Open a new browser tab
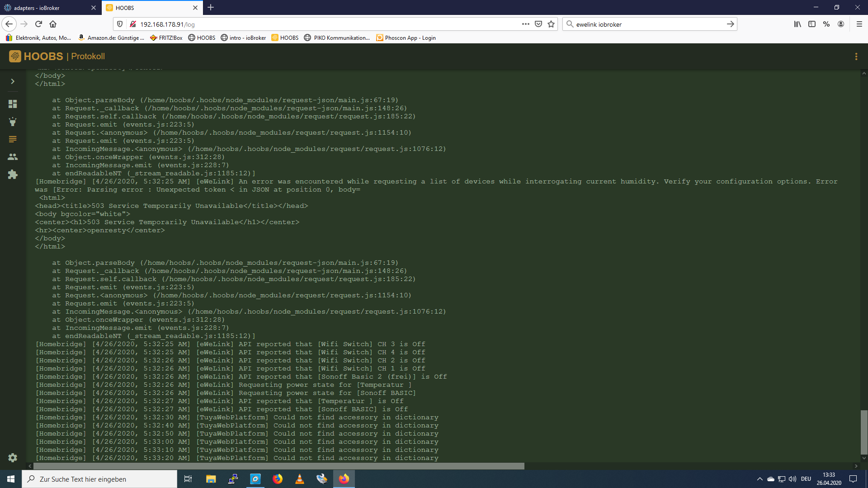The image size is (868, 488). 211,8
